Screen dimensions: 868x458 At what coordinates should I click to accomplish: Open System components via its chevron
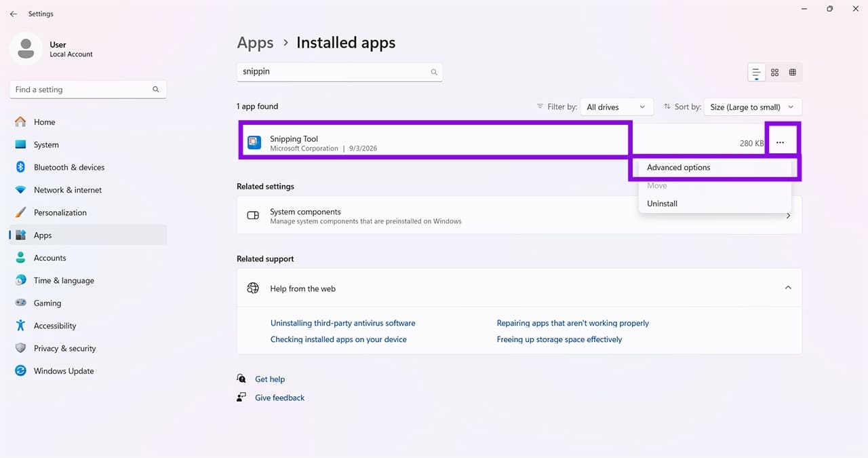pyautogui.click(x=789, y=216)
